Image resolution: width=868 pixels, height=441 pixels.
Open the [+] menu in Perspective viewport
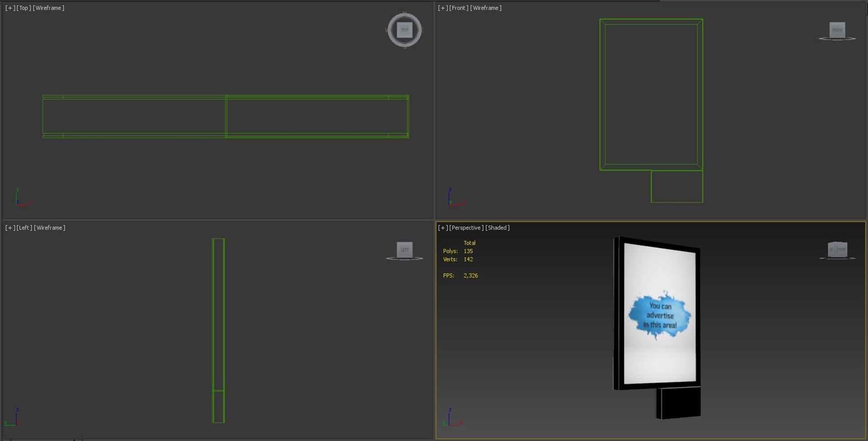tap(443, 228)
